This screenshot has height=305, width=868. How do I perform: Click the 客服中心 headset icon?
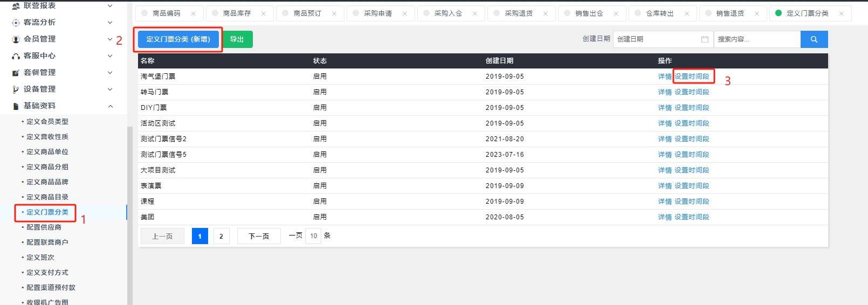click(16, 56)
